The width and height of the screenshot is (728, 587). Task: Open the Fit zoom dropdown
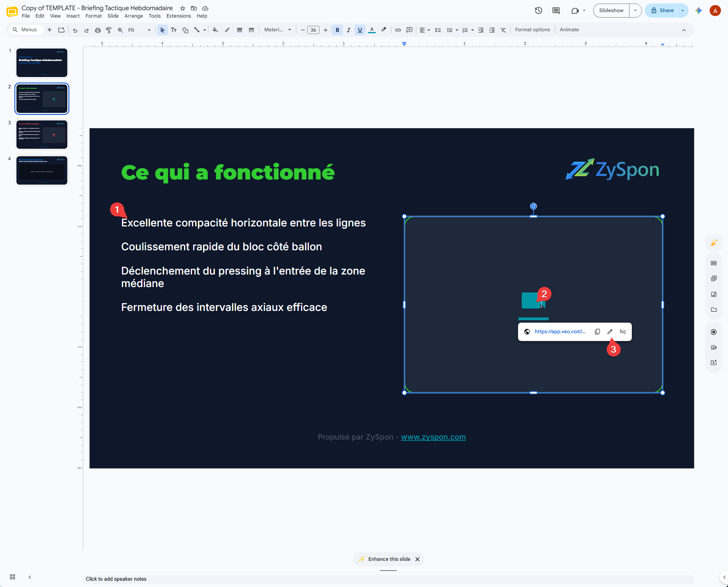tap(139, 30)
